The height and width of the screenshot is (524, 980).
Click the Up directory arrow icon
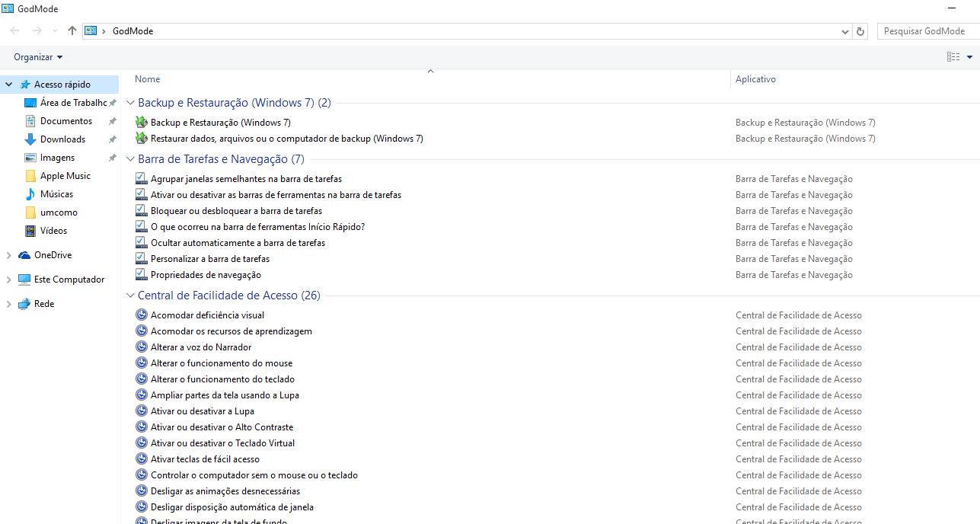pos(72,31)
